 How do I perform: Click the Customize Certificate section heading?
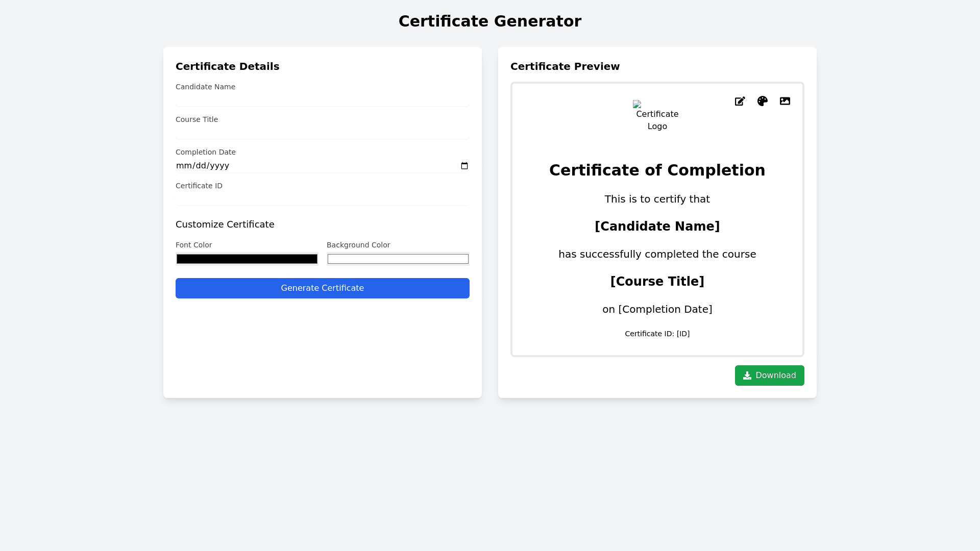click(x=225, y=224)
